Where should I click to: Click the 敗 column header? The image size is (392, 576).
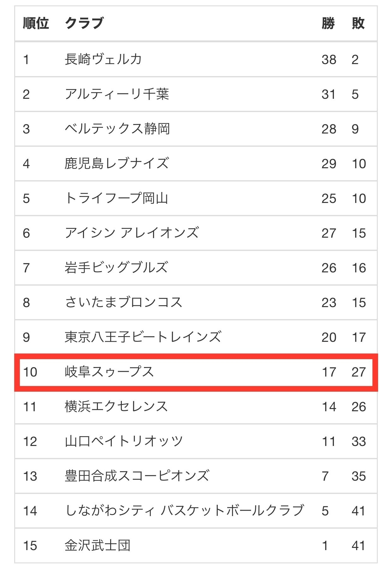coord(358,23)
